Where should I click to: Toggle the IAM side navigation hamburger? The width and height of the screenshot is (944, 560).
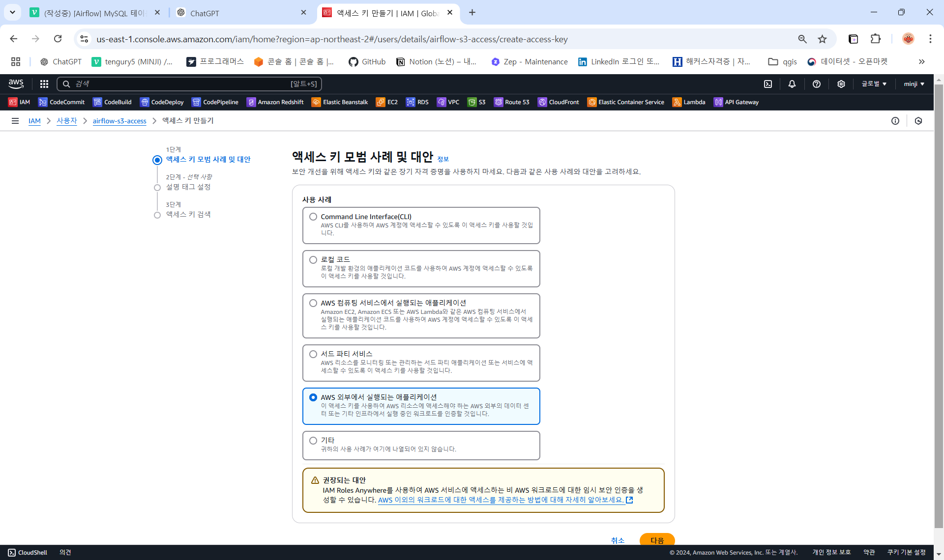pos(15,121)
